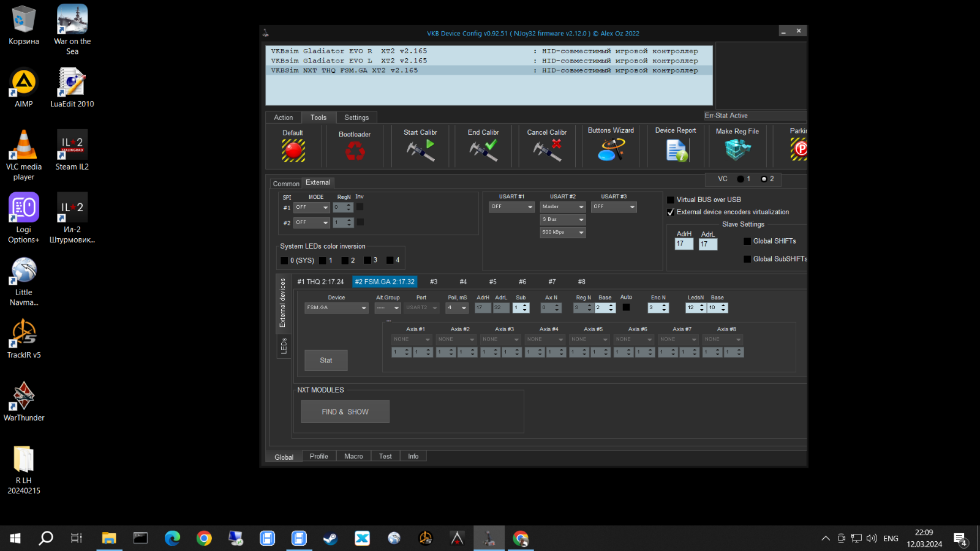
Task: Toggle LED color inversion checkbox 4
Action: tap(390, 260)
